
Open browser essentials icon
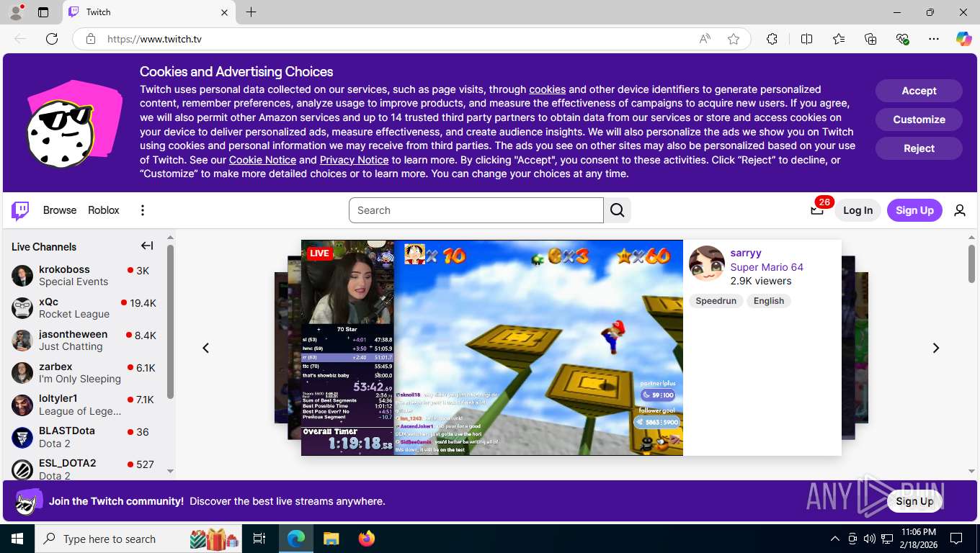[902, 39]
